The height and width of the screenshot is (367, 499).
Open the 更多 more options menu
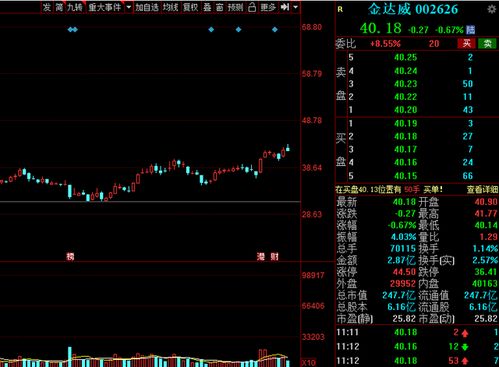268,7
